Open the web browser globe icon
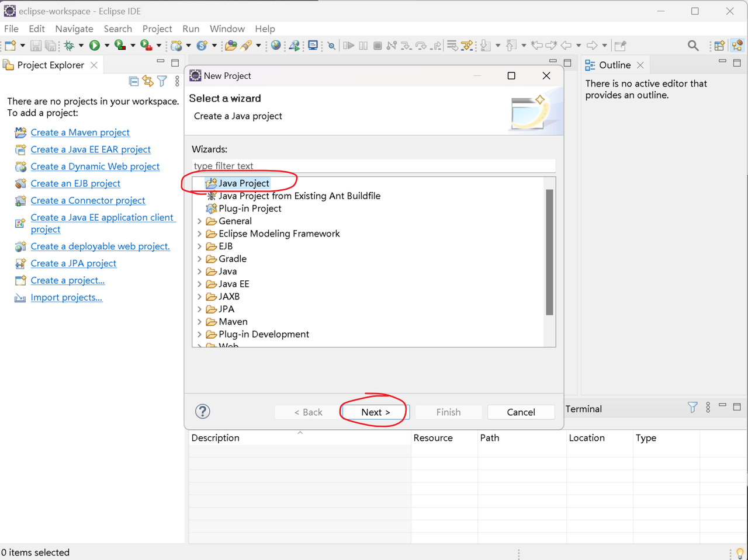The image size is (748, 560). 276,46
